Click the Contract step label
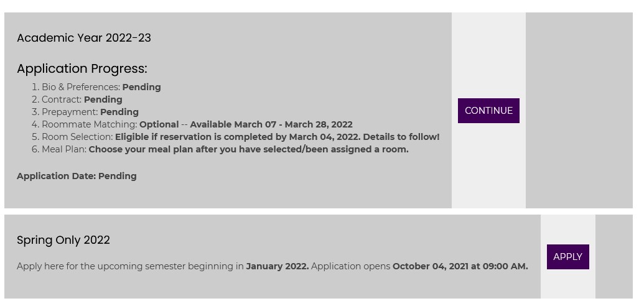This screenshot has width=644, height=306. [62, 100]
